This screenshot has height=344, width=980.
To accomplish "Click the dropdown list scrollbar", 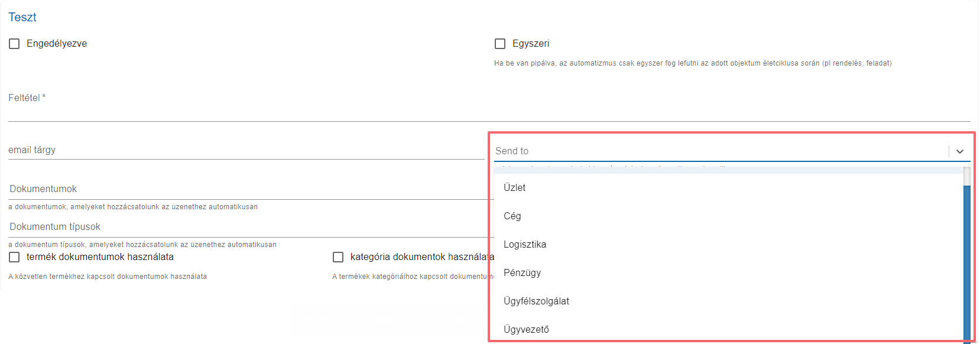I will click(x=967, y=260).
